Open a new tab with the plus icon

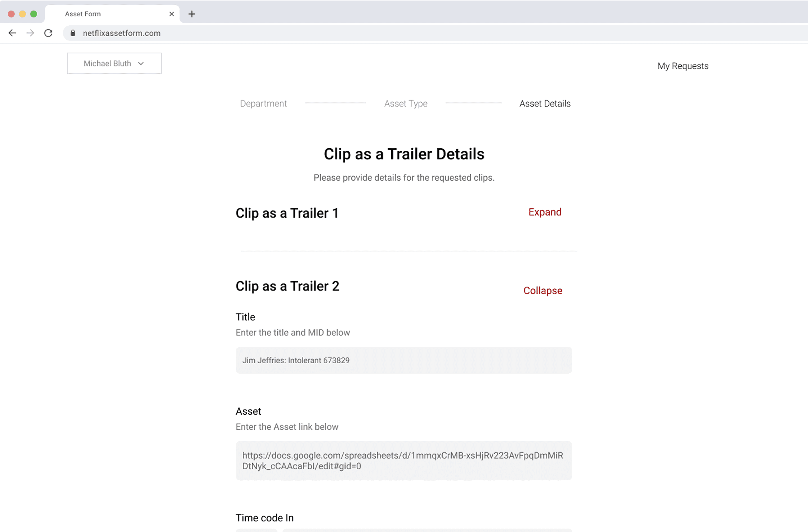[192, 14]
